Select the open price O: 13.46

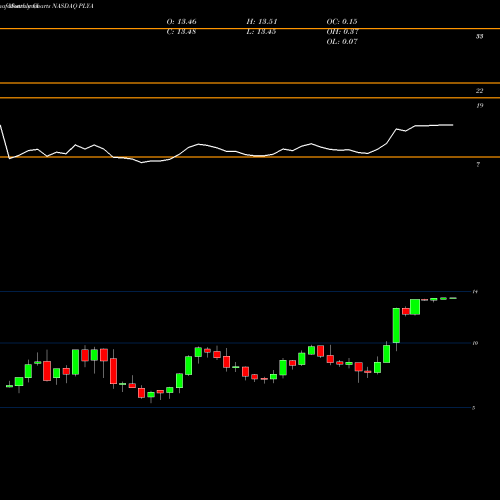(181, 22)
